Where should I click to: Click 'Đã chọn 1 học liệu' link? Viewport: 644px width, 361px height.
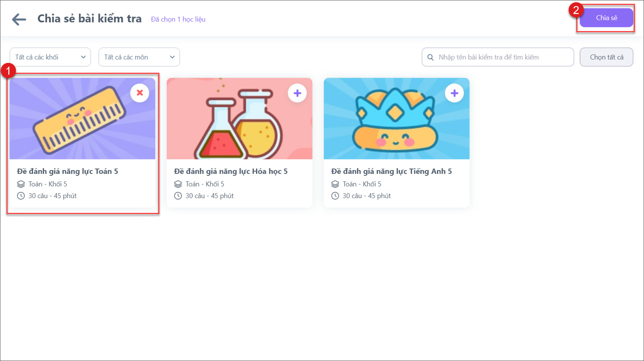tap(178, 19)
